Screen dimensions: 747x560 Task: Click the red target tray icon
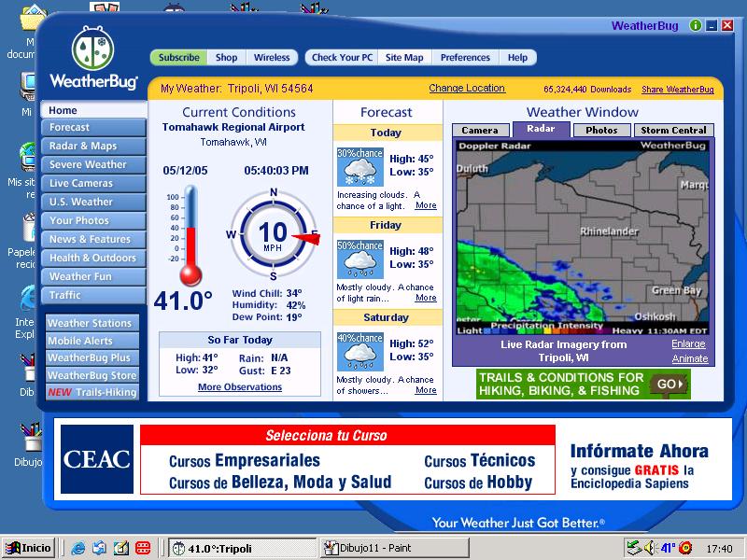coord(685,548)
